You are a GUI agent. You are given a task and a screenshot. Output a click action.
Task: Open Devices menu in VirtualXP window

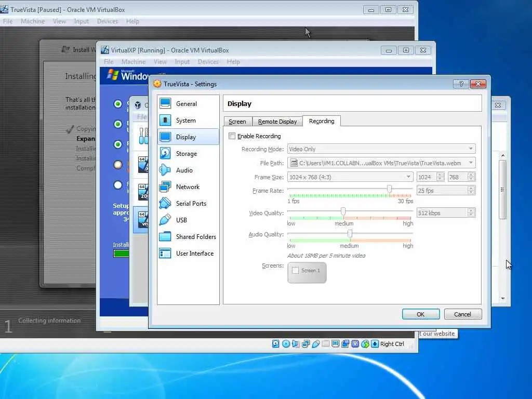[x=208, y=62]
